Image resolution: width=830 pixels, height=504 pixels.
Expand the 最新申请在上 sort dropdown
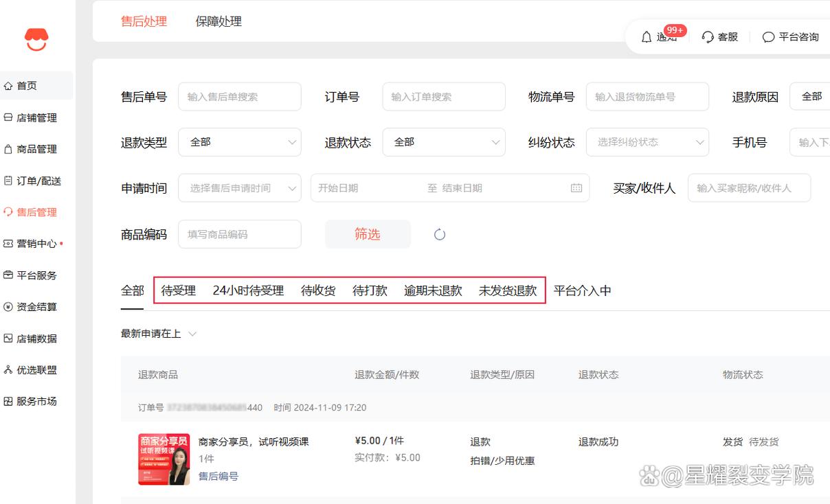(x=159, y=334)
